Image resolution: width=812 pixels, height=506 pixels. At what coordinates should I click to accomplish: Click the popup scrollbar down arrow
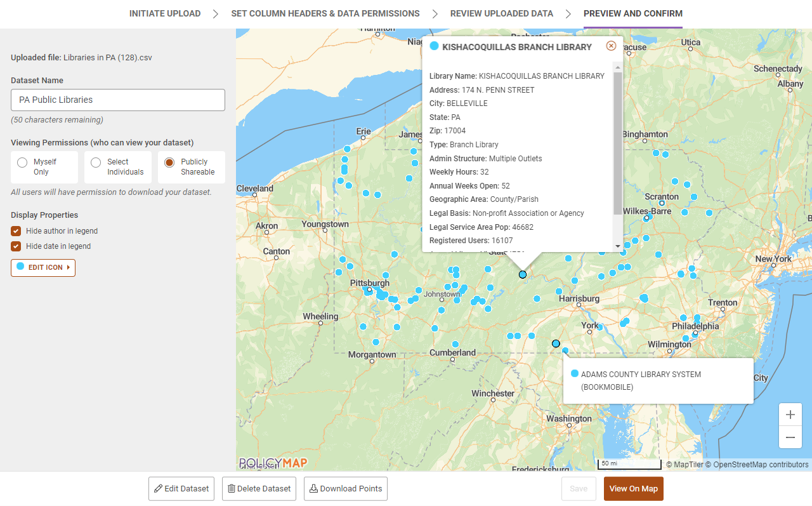(x=617, y=246)
